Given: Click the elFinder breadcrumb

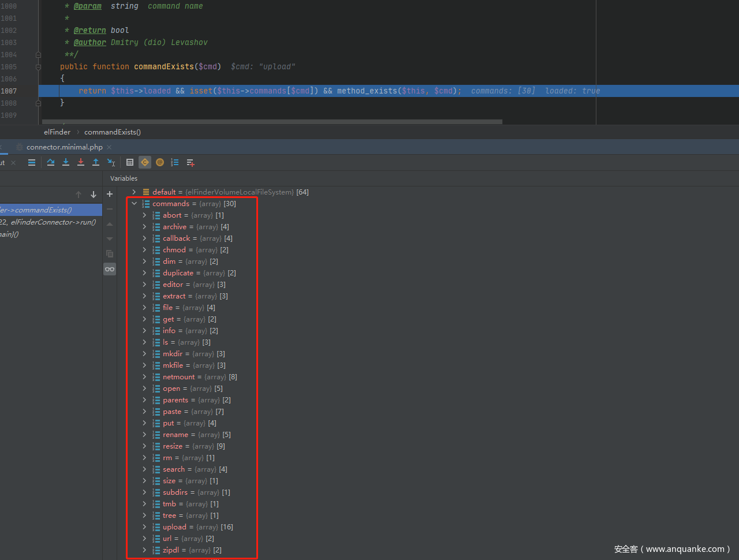Looking at the screenshot, I should (x=57, y=132).
